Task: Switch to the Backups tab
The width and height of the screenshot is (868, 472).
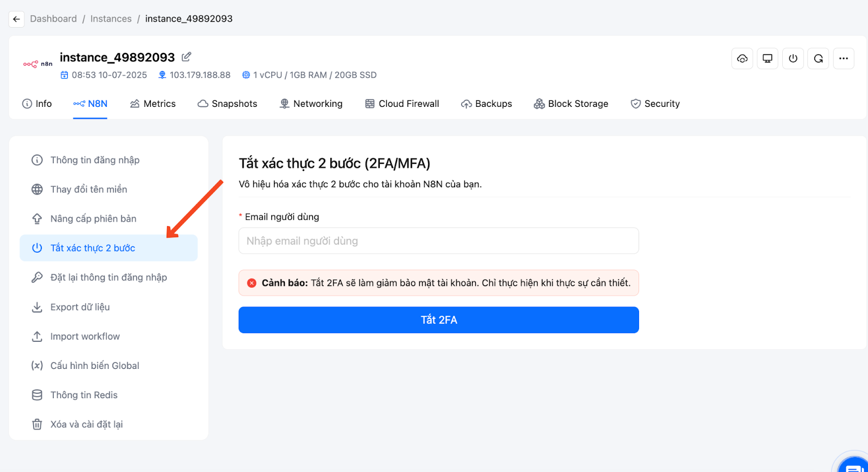Action: (487, 104)
